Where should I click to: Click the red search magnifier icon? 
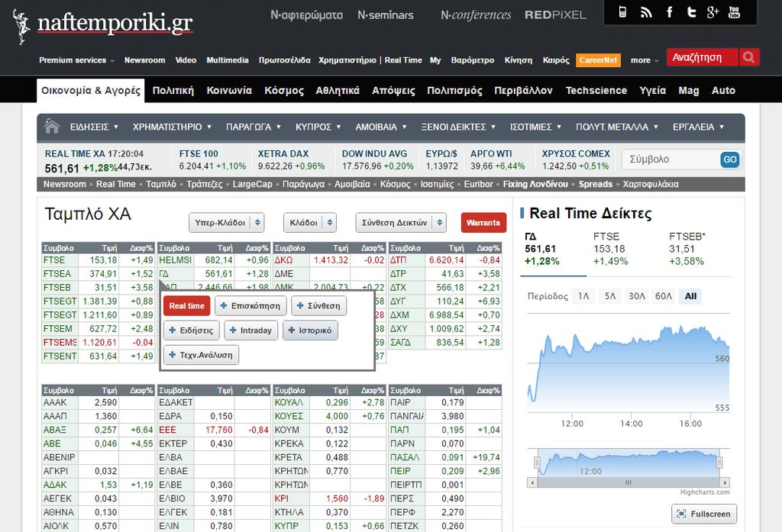[748, 57]
